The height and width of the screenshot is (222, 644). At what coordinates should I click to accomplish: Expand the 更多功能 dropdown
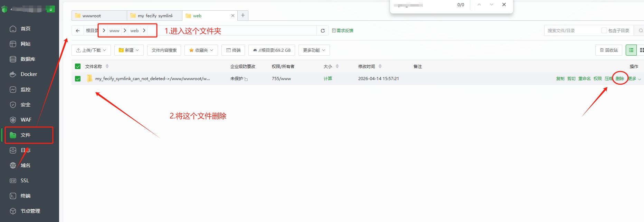314,50
